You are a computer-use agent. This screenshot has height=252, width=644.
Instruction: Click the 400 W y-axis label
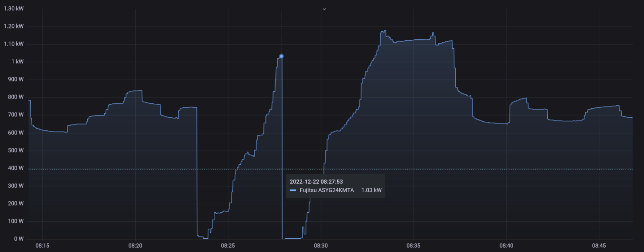(x=16, y=168)
